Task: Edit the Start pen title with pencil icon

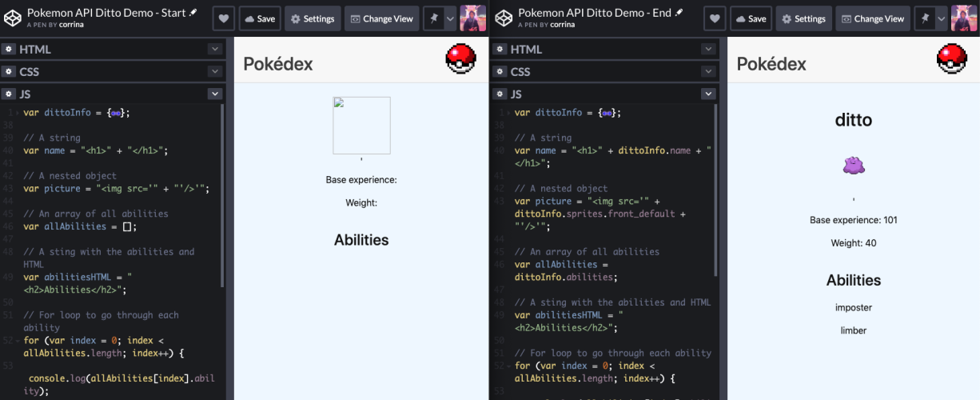Action: 193,13
